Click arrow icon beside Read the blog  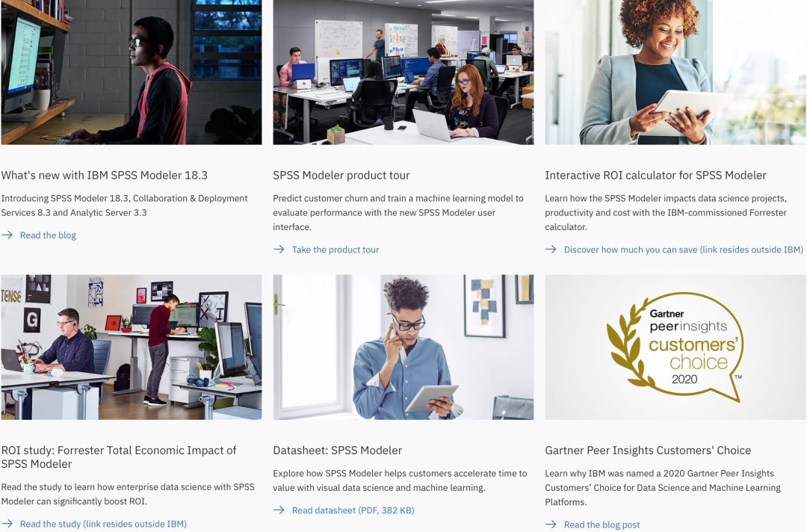[x=7, y=235]
